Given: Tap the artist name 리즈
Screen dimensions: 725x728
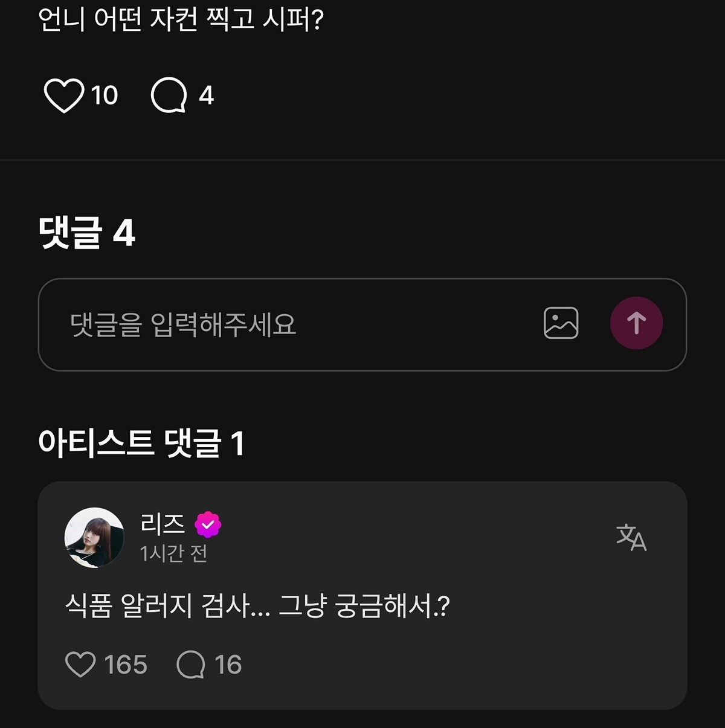Looking at the screenshot, I should pyautogui.click(x=162, y=524).
